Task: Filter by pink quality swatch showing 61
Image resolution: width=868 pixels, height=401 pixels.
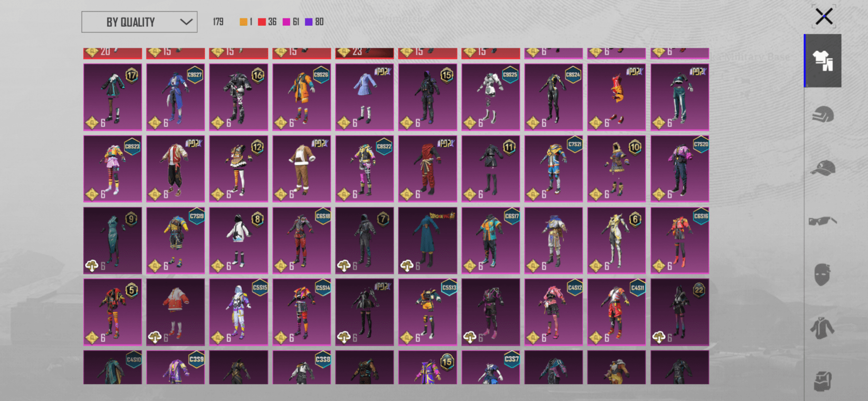Action: (286, 22)
